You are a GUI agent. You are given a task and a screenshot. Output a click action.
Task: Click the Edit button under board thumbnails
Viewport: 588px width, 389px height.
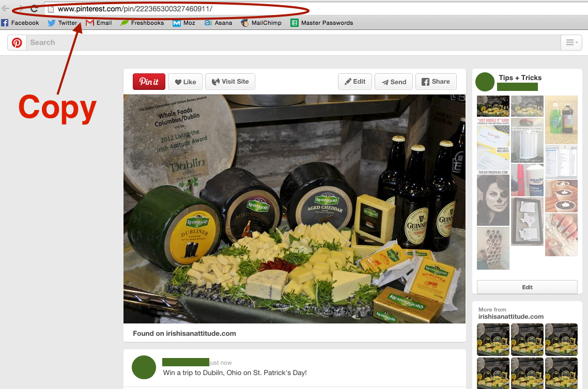(x=527, y=287)
